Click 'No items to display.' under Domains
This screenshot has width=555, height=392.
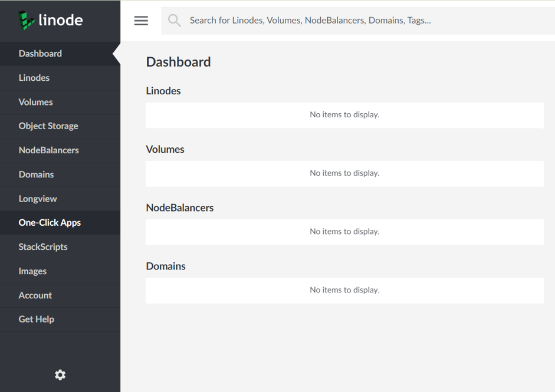point(344,290)
